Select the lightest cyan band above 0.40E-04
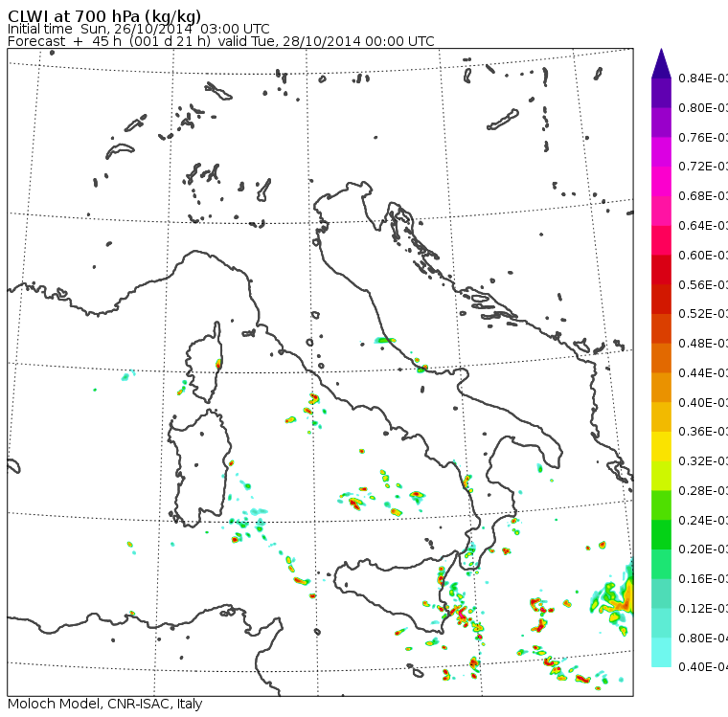This screenshot has width=728, height=717. pyautogui.click(x=661, y=653)
